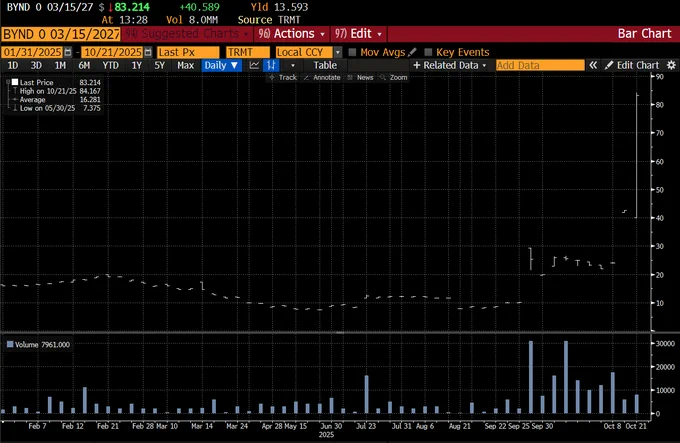Click the Volume 7961.000 legend label

42,344
